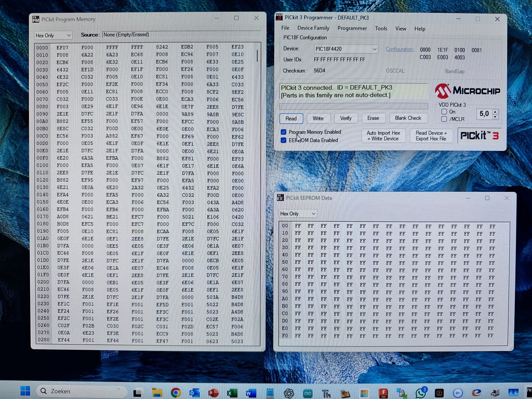Open Notepad from the taskbar
This screenshot has height=399, width=532.
[270, 393]
